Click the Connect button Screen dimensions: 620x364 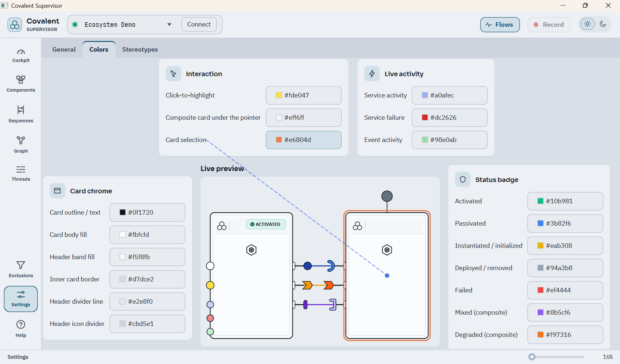point(199,25)
